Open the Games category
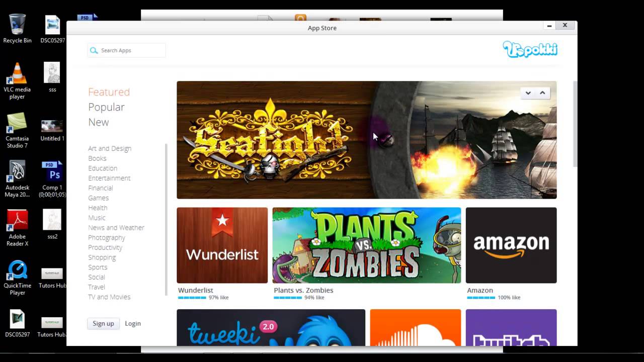This screenshot has height=362, width=644. coord(98,198)
